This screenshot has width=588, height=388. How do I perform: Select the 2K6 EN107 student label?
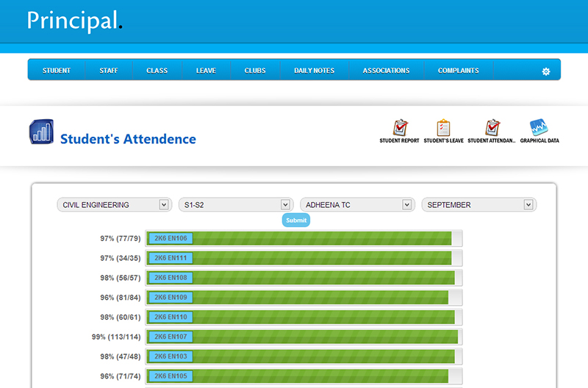click(171, 337)
